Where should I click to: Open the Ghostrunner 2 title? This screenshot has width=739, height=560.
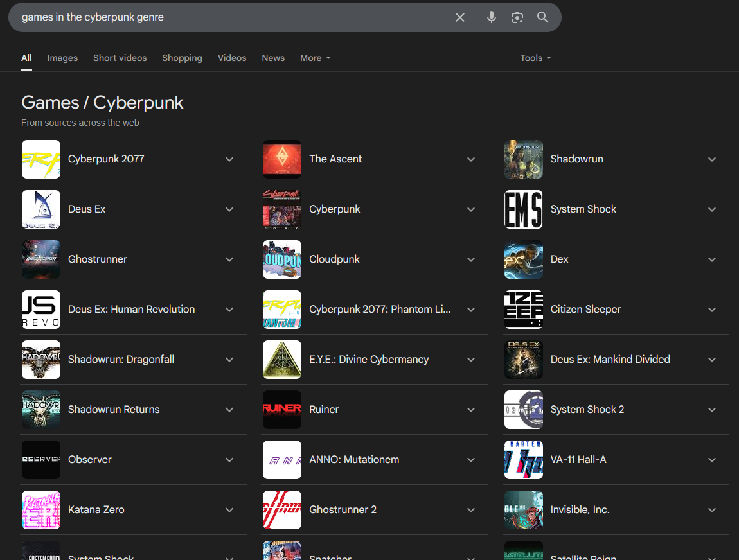343,510
